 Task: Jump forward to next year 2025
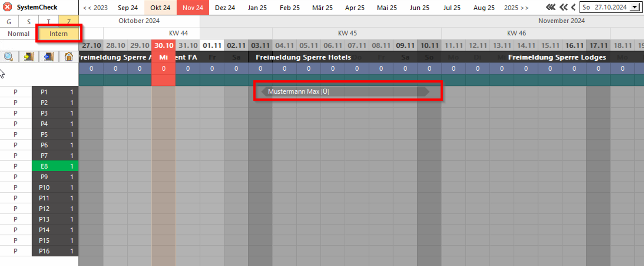tap(516, 8)
